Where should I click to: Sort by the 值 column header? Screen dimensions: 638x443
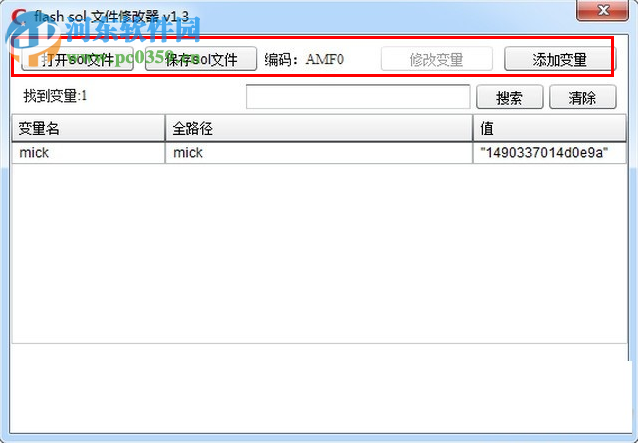tap(550, 128)
